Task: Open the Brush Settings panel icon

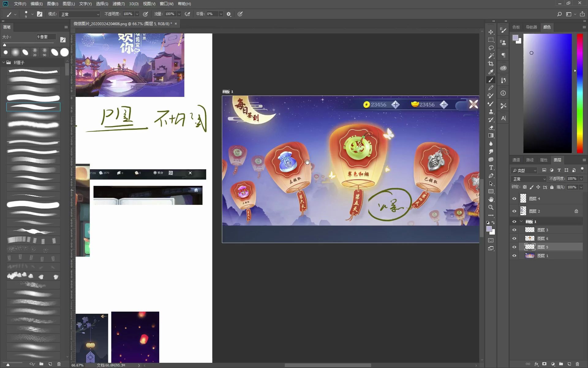Action: pyautogui.click(x=503, y=30)
